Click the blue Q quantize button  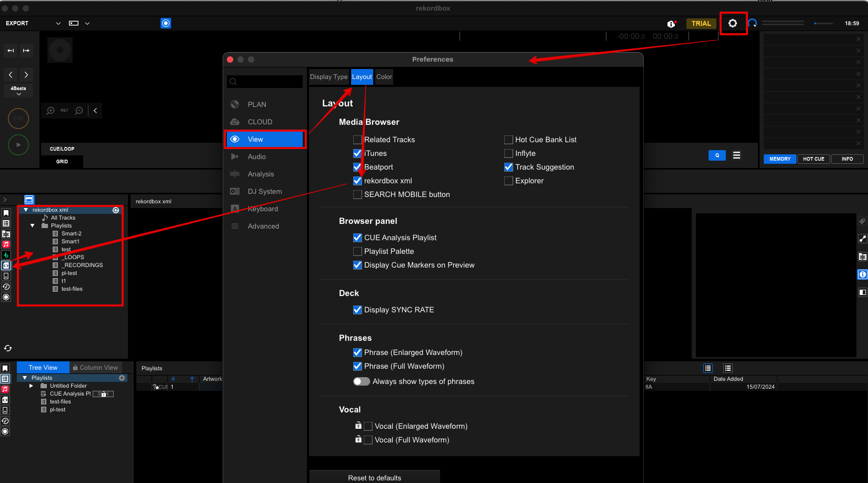(717, 155)
